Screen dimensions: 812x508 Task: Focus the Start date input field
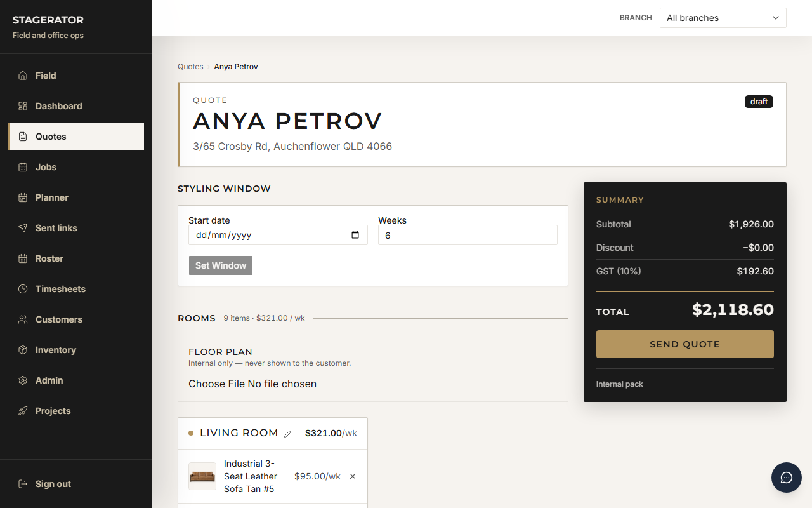pyautogui.click(x=278, y=235)
